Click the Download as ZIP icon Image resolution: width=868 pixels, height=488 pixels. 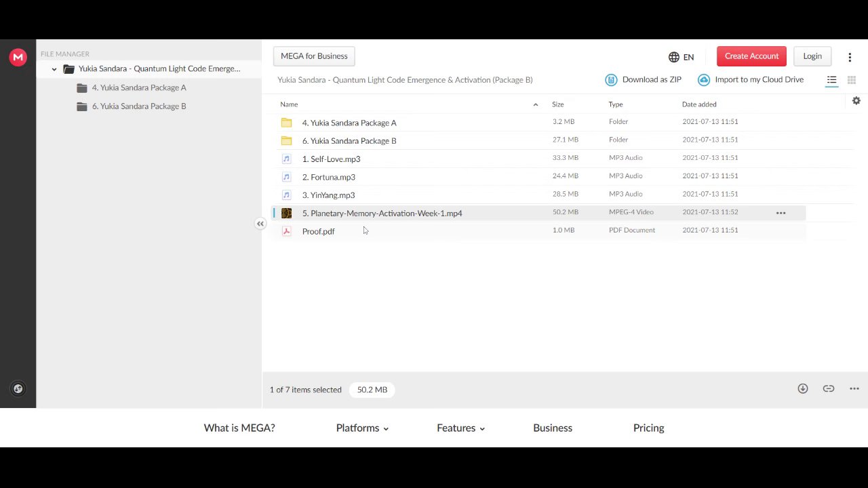(x=611, y=80)
